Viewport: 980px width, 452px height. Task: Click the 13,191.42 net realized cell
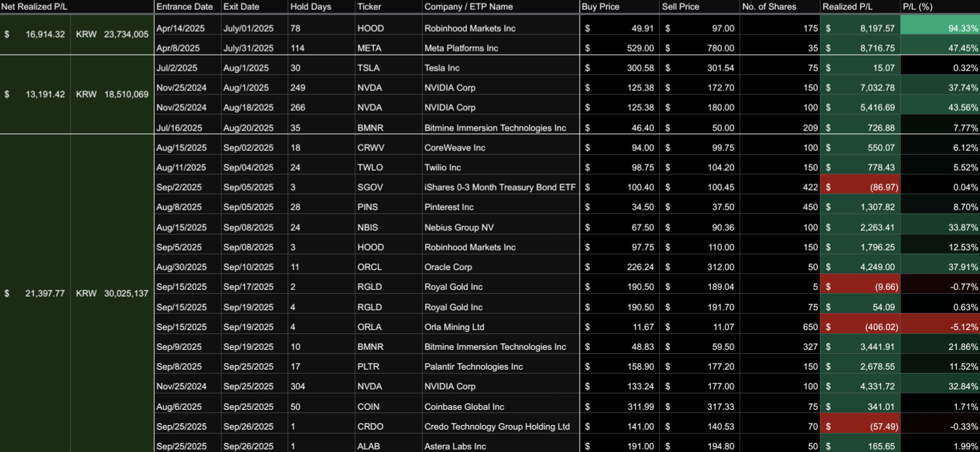coord(35,94)
